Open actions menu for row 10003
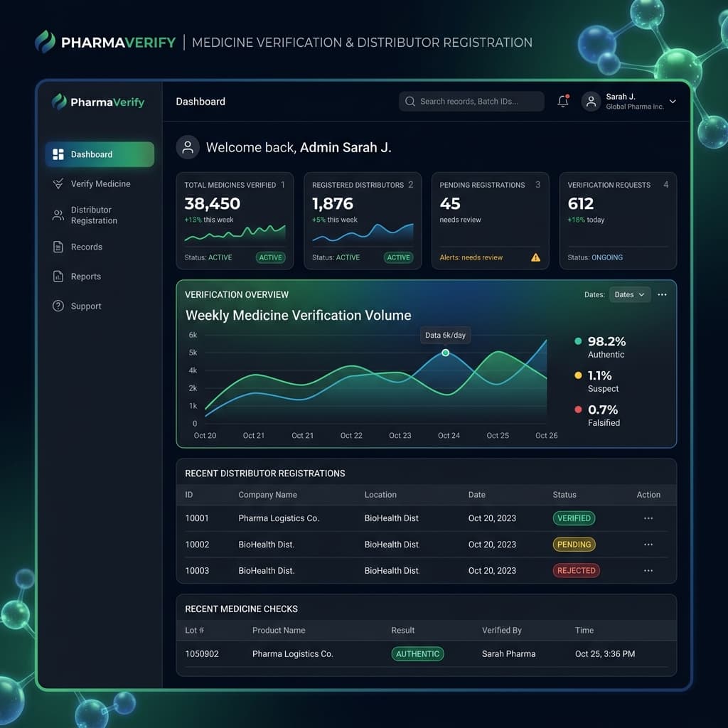This screenshot has height=728, width=728. (648, 571)
